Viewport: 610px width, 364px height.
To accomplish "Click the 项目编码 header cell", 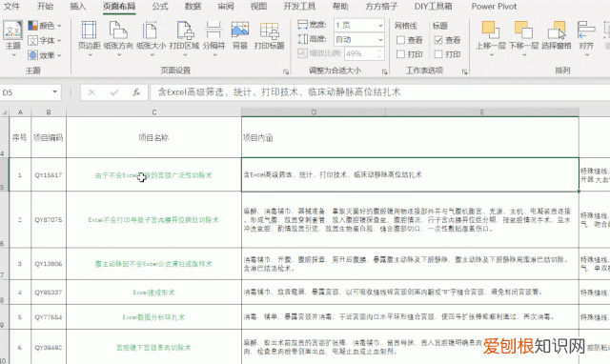I will click(x=49, y=137).
